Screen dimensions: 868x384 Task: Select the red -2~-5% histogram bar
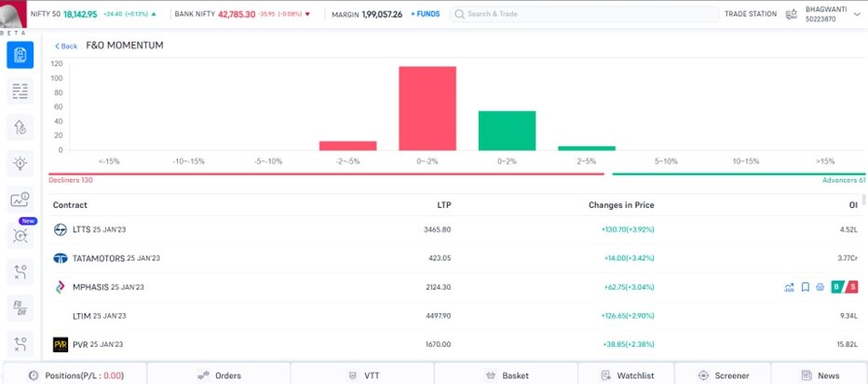pos(347,145)
